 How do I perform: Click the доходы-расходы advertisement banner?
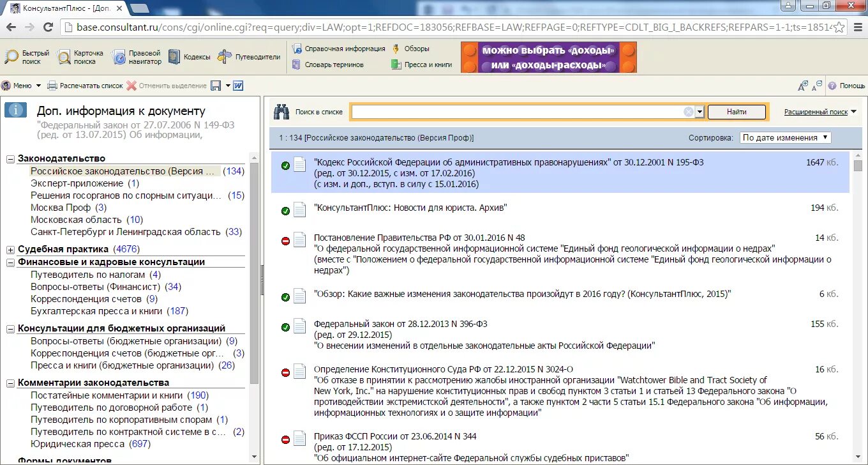point(549,57)
